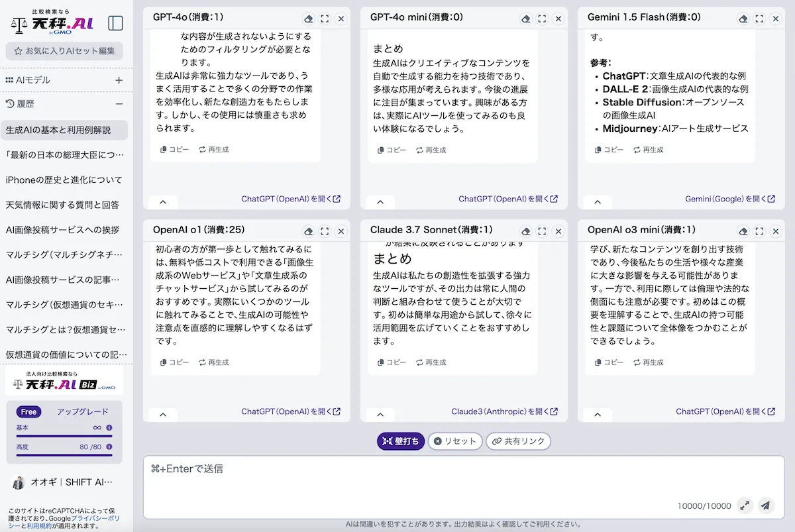Collapse Gemini 1.5 Flash panel with chevron
Viewport: 795px width, 532px height.
click(598, 202)
